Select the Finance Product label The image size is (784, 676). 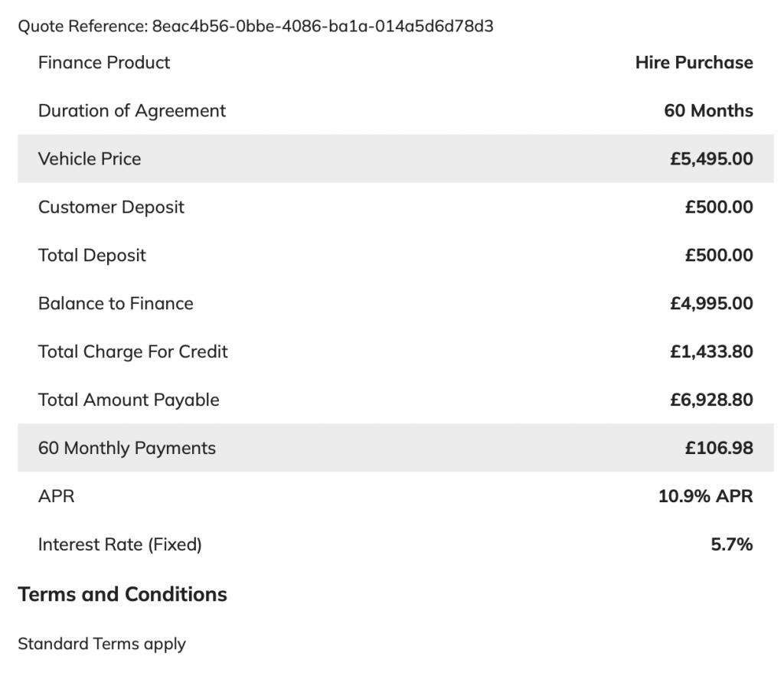coord(104,63)
